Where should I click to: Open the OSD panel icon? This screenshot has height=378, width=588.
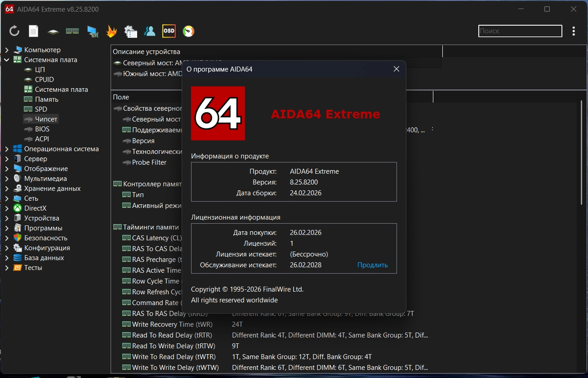169,31
